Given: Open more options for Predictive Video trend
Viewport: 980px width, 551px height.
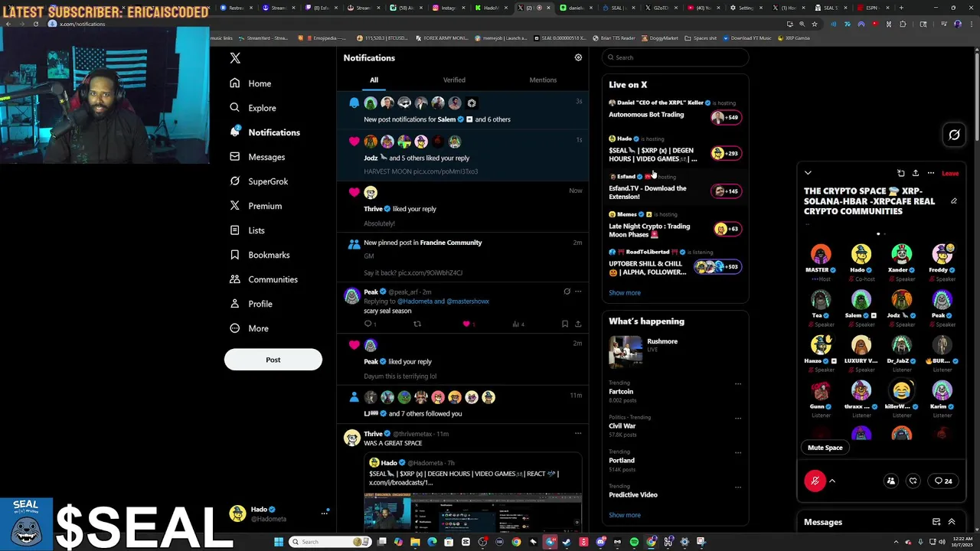Looking at the screenshot, I should (738, 487).
